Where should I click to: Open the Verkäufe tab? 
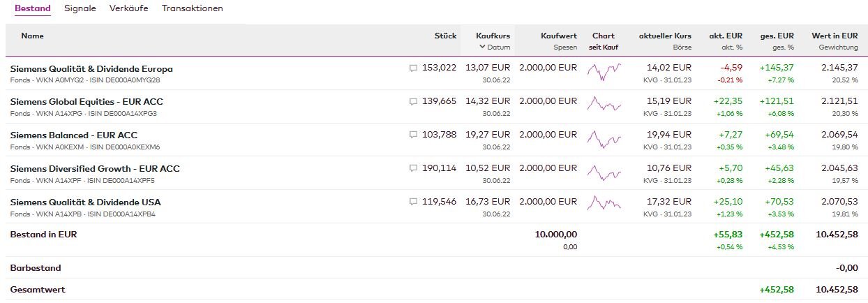(x=128, y=8)
